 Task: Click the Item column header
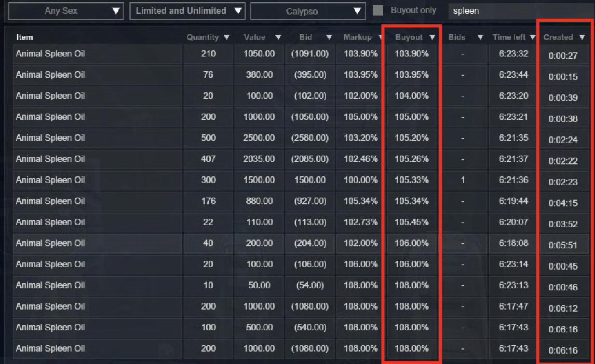pos(24,37)
